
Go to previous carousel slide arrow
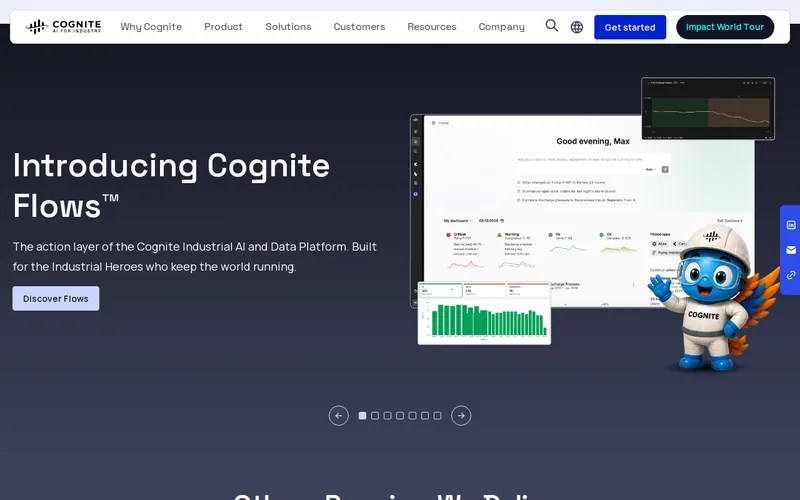(x=339, y=415)
